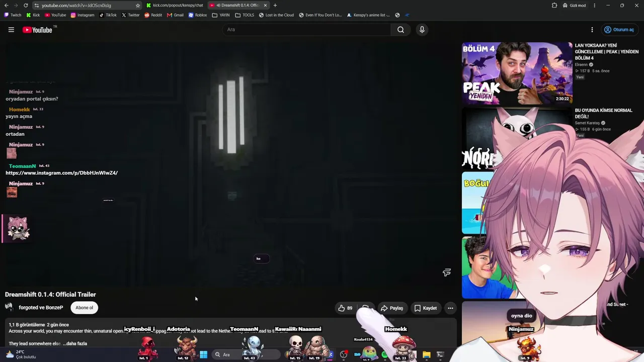
Task: Bookmark this page with the star icon
Action: [138, 5]
